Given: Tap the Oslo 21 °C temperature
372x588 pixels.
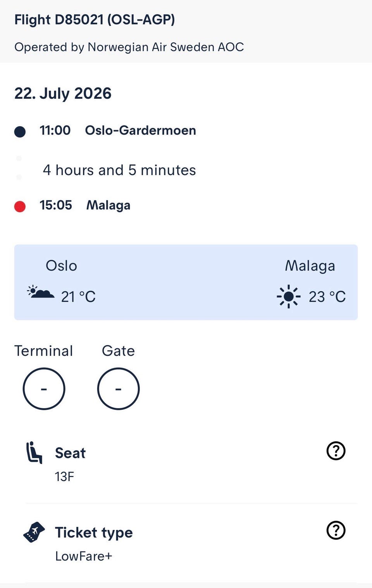Looking at the screenshot, I should click(x=78, y=297).
